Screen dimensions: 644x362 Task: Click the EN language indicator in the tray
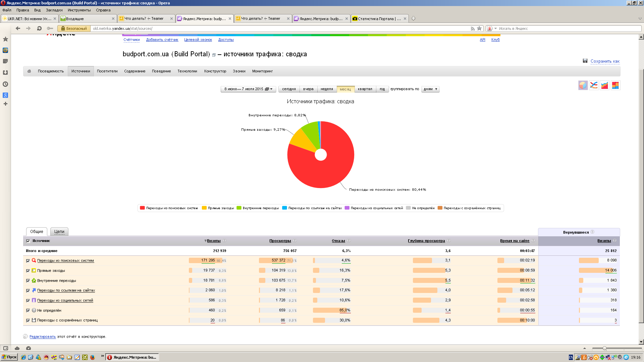tap(571, 357)
